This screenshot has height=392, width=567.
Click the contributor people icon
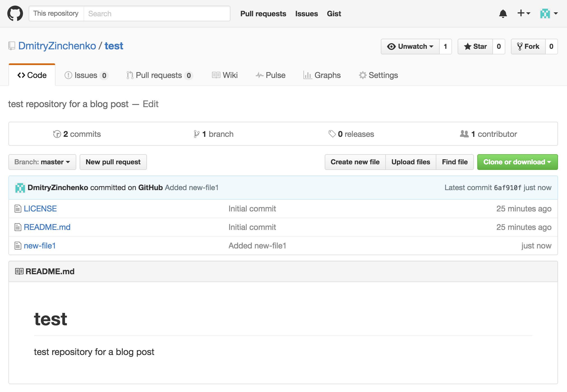464,134
